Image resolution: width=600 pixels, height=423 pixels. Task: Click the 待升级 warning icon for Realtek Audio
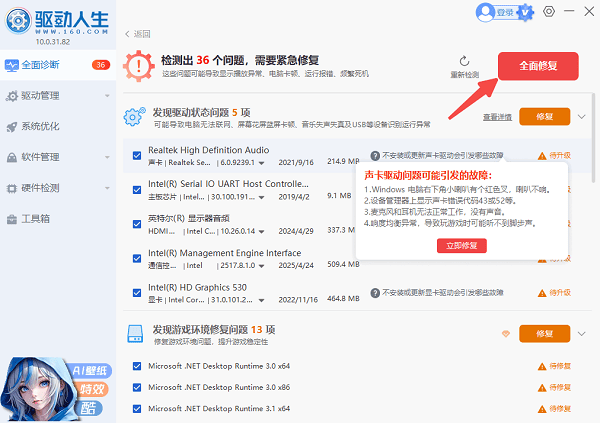[x=541, y=156]
